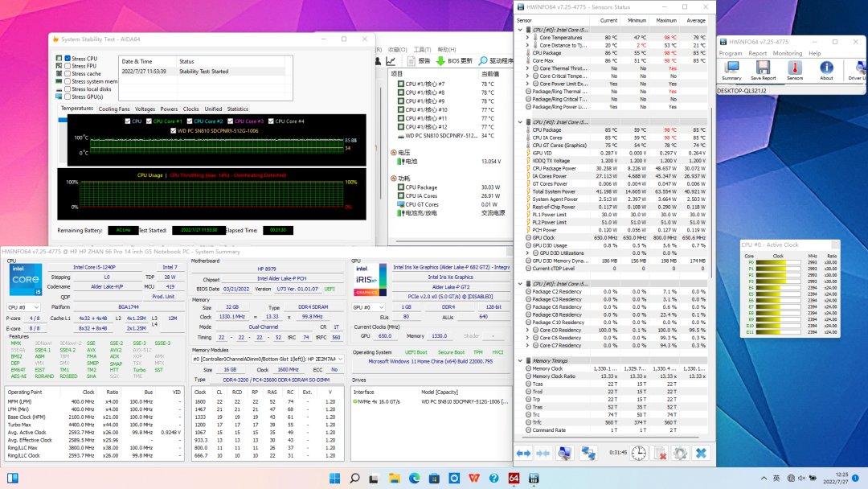Open the CPU #0 selector dropdown
The width and height of the screenshot is (868, 489).
[x=23, y=307]
